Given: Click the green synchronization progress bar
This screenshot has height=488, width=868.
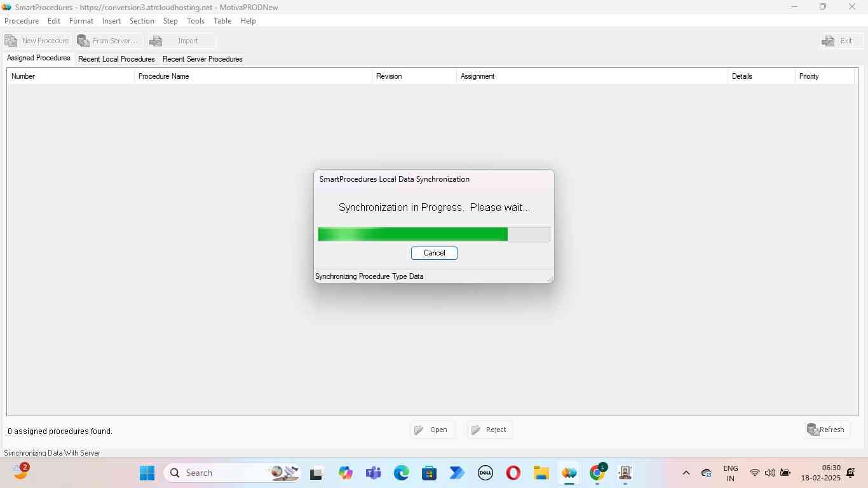Looking at the screenshot, I should tap(413, 234).
